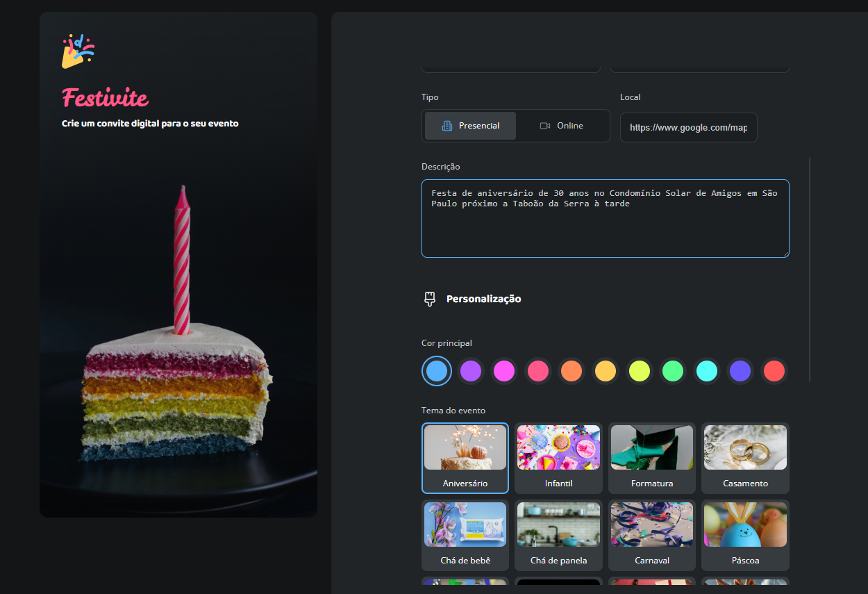Click the paintbrush icon beside Personalização
The width and height of the screenshot is (868, 594).
(430, 299)
